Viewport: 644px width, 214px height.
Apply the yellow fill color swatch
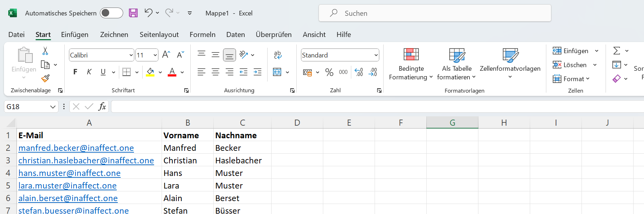coord(150,72)
